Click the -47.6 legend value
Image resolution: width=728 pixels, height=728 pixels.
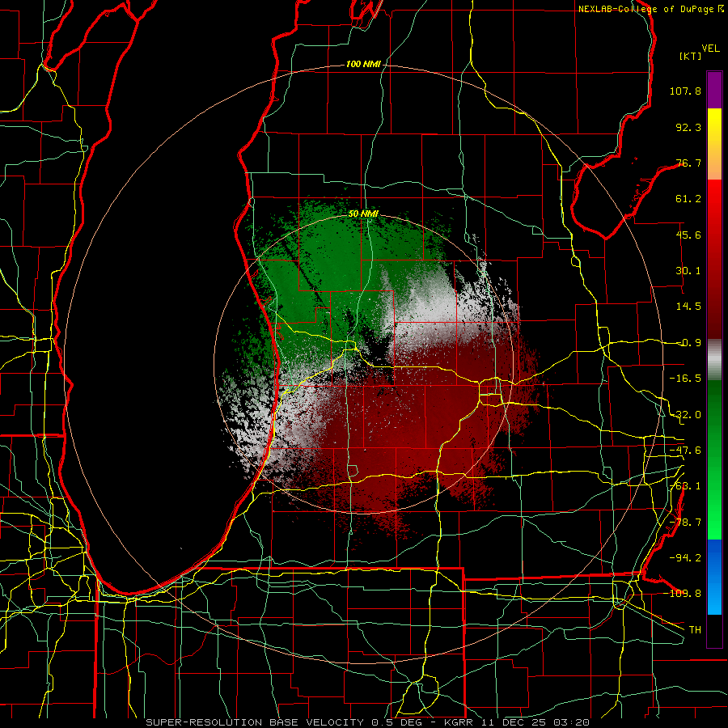pyautogui.click(x=685, y=451)
